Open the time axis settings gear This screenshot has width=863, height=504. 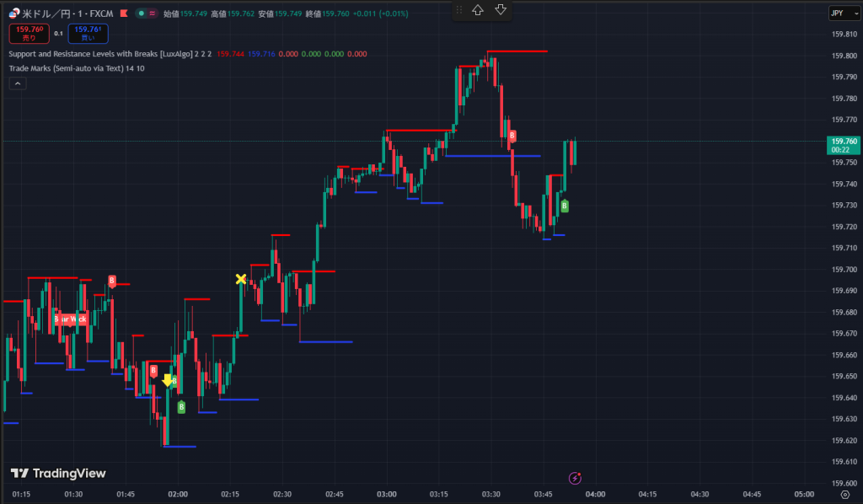pos(844,495)
